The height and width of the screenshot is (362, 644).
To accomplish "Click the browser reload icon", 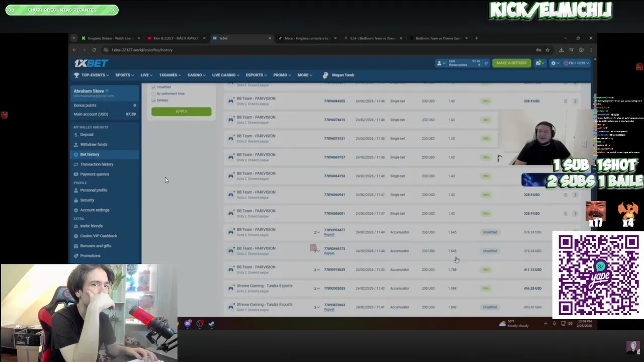I will (94, 50).
